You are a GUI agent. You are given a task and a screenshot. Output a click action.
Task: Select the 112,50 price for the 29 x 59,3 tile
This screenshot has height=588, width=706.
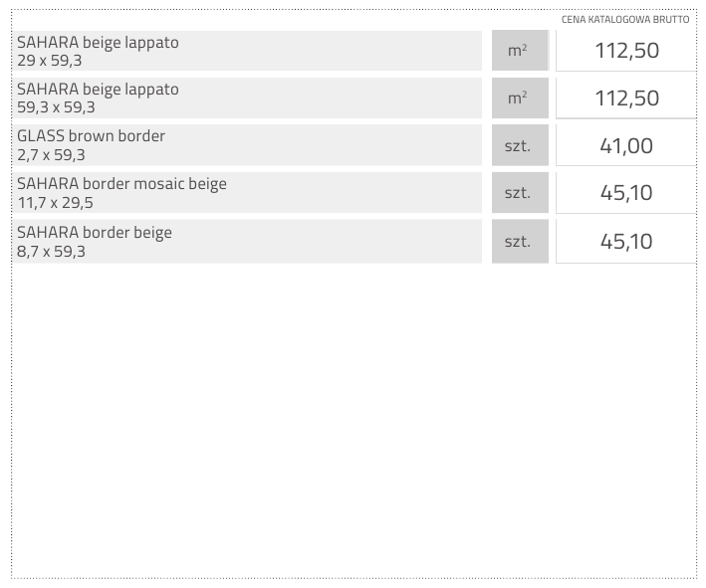626,50
